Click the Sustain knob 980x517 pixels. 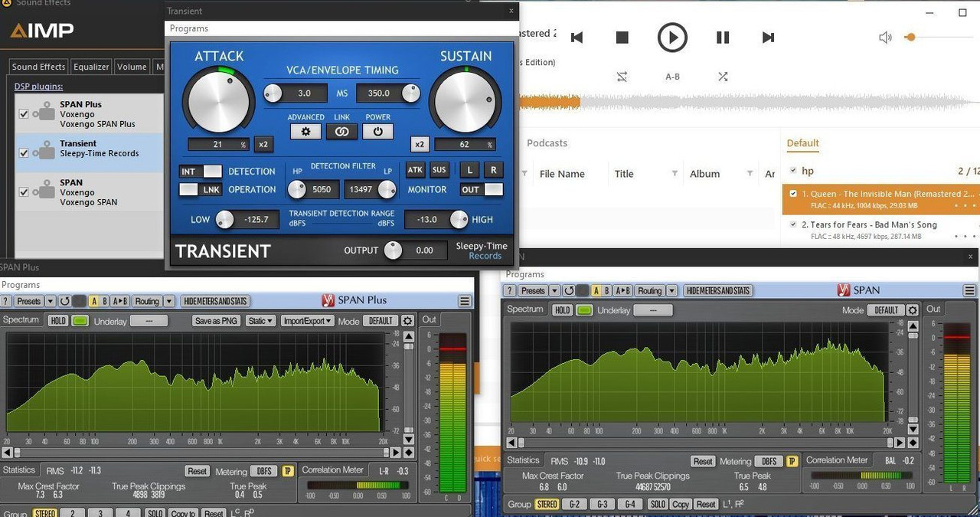pyautogui.click(x=464, y=100)
